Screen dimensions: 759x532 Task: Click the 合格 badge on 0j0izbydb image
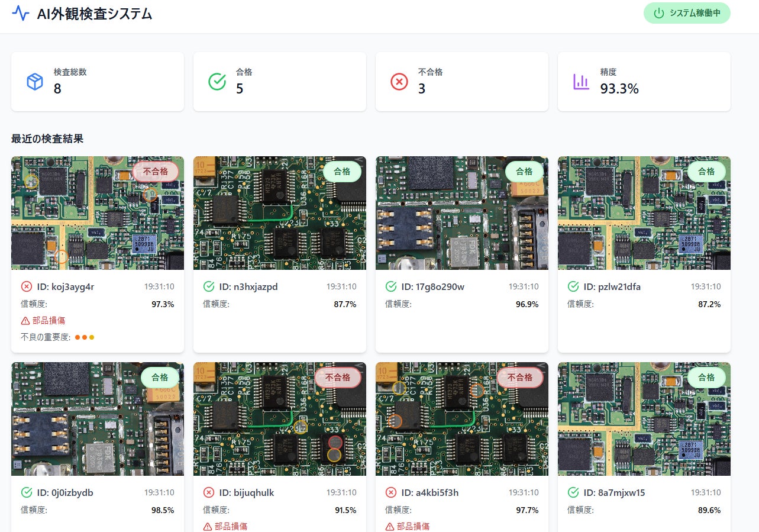[x=160, y=378]
